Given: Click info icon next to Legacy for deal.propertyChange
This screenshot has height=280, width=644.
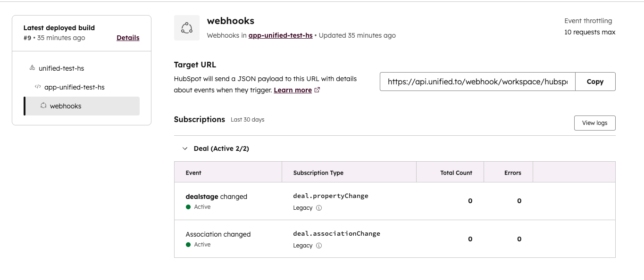Looking at the screenshot, I should pos(319,208).
